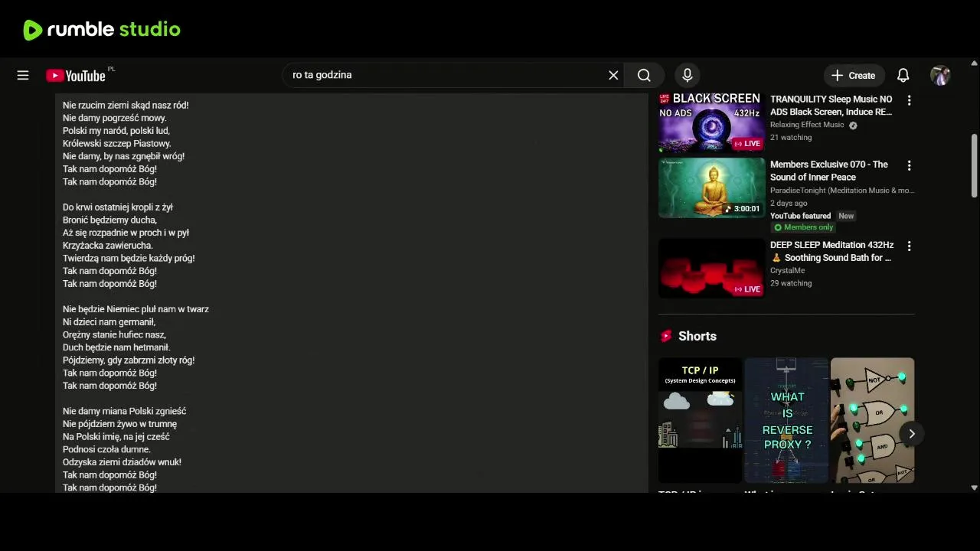Open the account avatar menu

(940, 75)
